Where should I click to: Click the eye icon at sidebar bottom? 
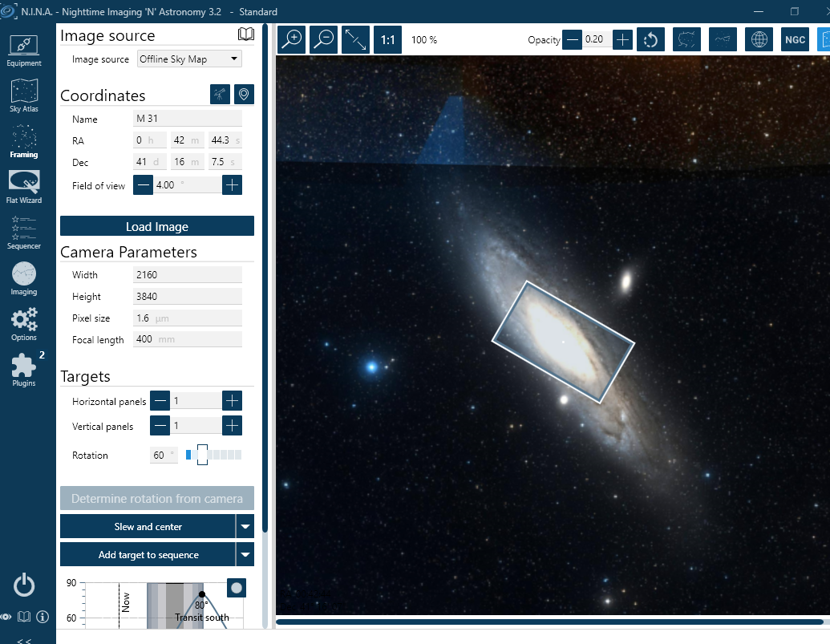click(x=6, y=617)
